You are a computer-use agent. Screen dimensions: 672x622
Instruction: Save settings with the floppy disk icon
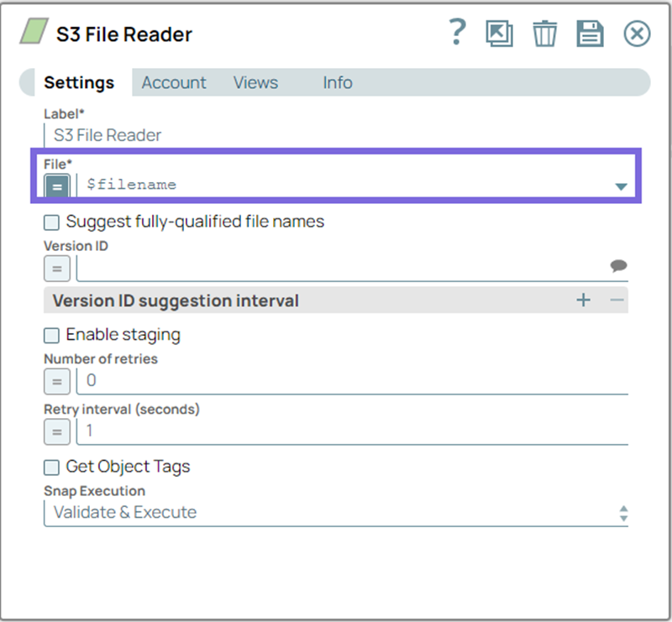(x=591, y=34)
